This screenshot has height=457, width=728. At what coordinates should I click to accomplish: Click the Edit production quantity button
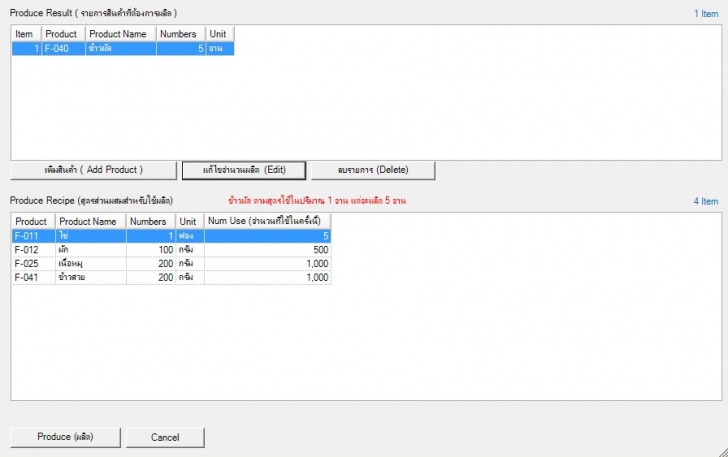point(244,170)
